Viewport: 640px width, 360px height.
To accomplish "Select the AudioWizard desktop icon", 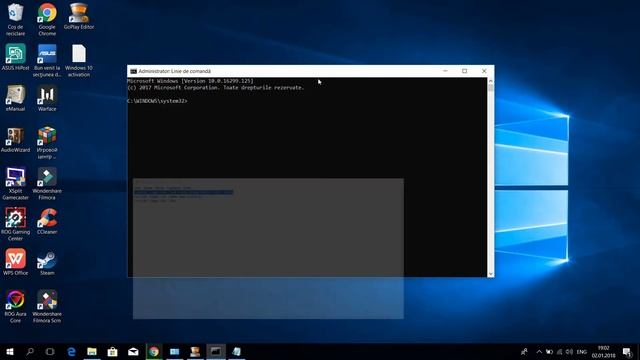I will coord(16,140).
